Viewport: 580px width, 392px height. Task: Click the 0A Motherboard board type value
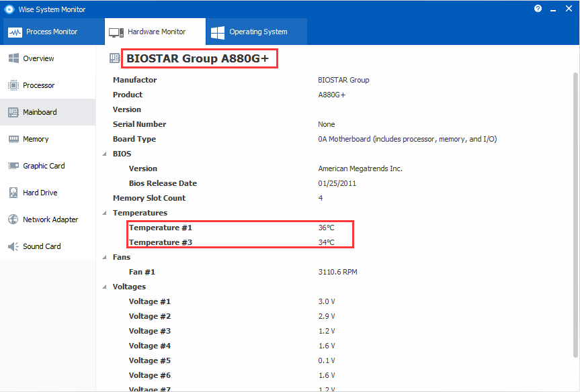(x=407, y=139)
